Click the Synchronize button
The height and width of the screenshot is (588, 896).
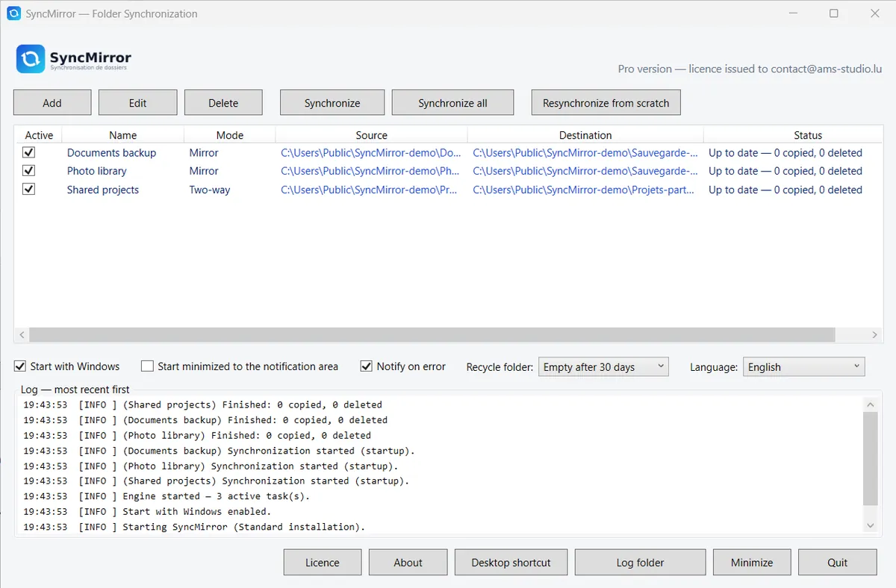(332, 103)
